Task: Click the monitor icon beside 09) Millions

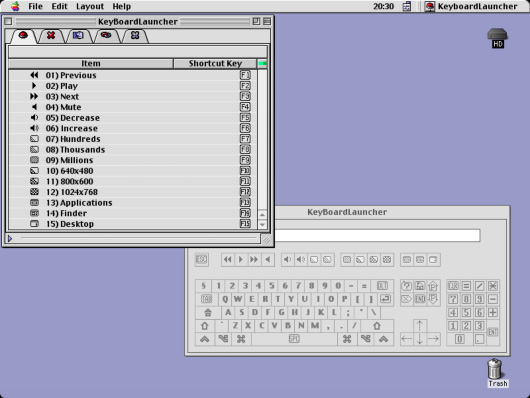Action: [34, 160]
